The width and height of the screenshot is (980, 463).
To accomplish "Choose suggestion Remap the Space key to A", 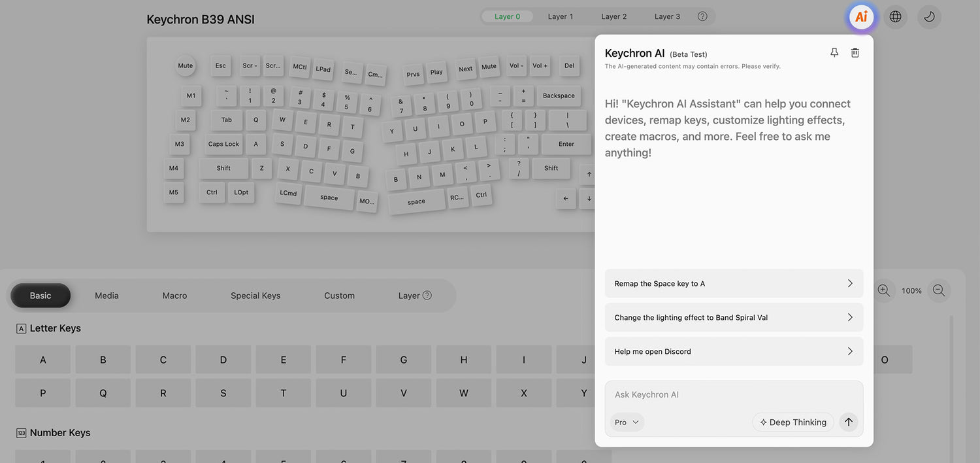I will (734, 284).
